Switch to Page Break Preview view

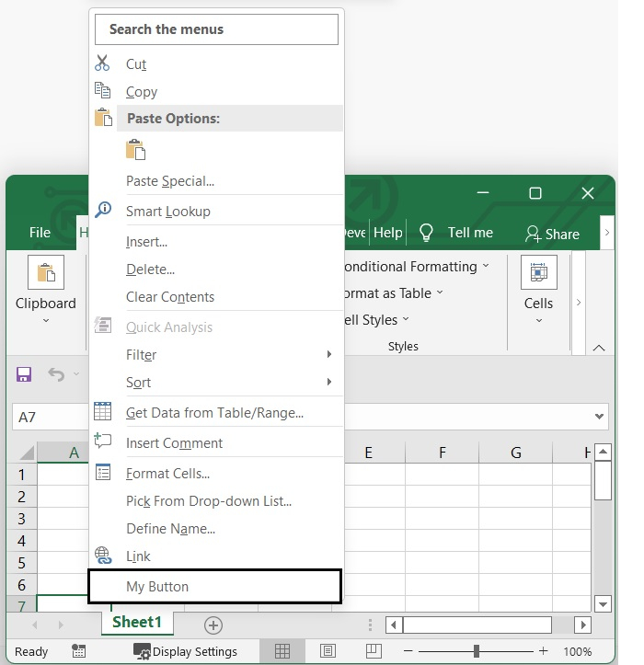(x=374, y=651)
